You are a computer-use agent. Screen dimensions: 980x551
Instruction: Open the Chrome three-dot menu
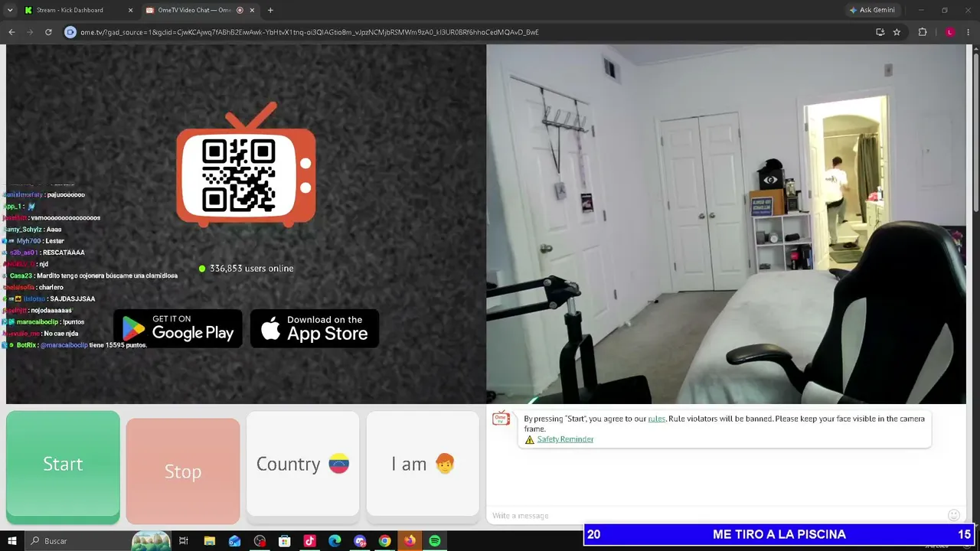969,32
